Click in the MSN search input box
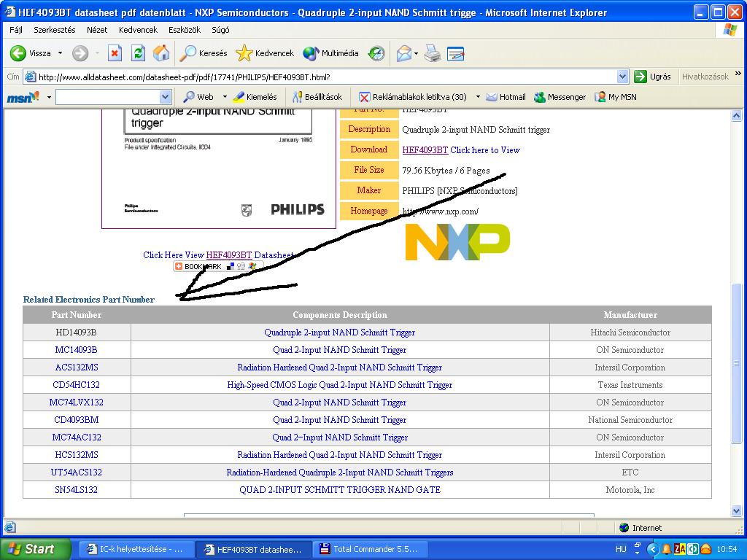 pyautogui.click(x=108, y=97)
